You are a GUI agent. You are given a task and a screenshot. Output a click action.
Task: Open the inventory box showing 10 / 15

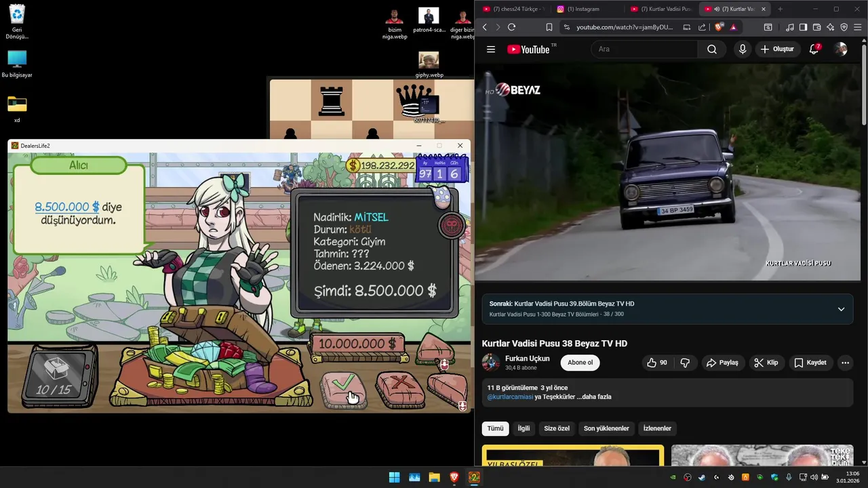click(60, 376)
